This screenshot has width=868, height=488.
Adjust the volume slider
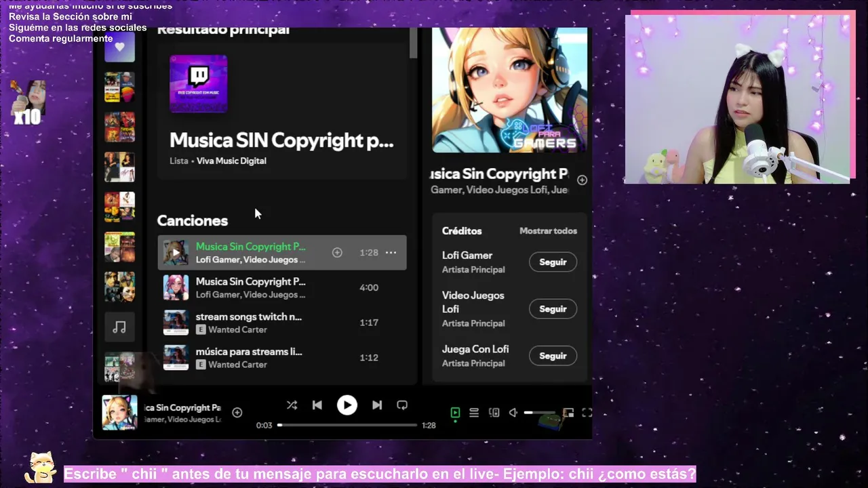tap(539, 412)
